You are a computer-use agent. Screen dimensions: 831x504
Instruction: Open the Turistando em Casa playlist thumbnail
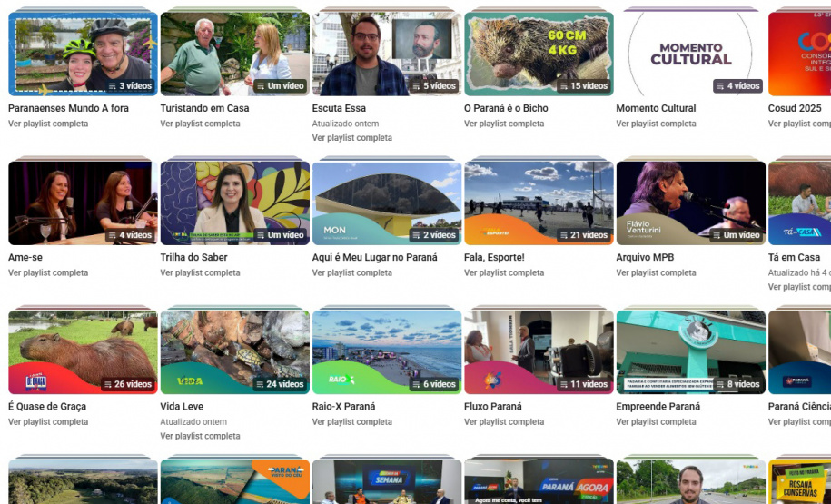(235, 54)
